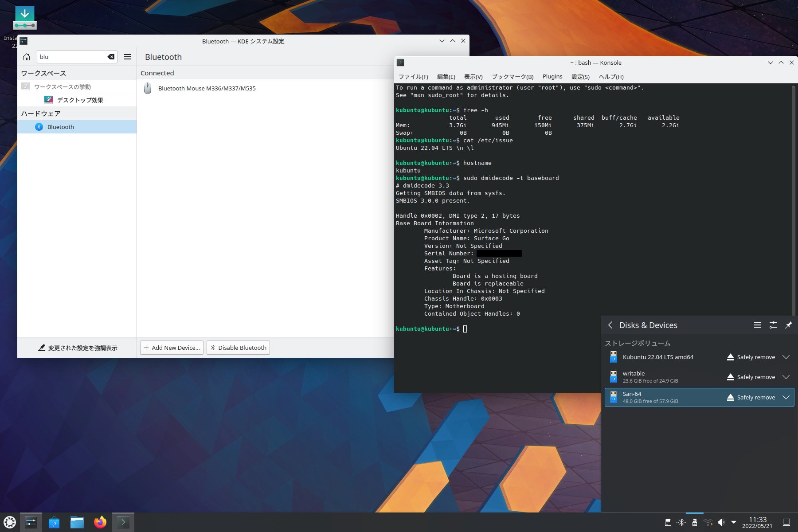Open the Plugins menu in Konsole

pos(552,76)
